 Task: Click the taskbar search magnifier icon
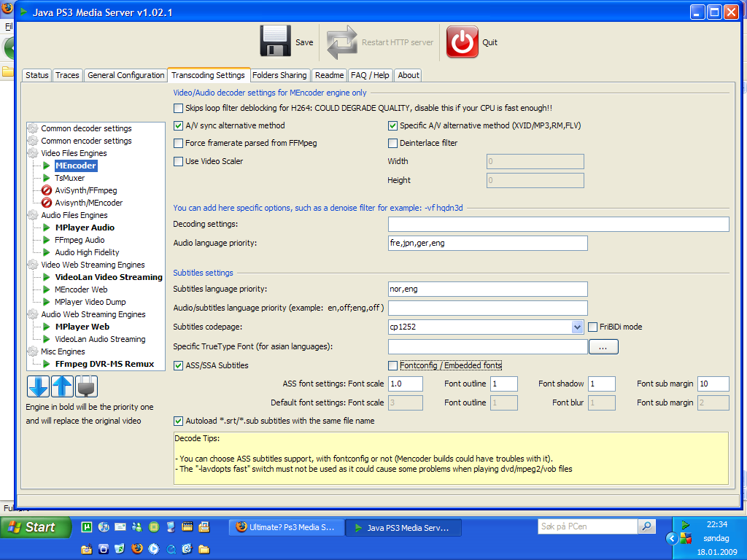coord(646,526)
